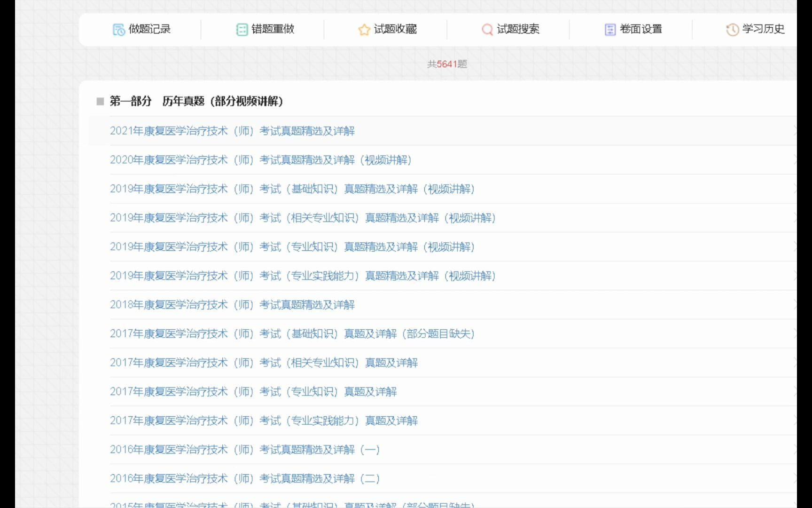Open the 卷面设置 tab
The width and height of the screenshot is (812, 508).
[633, 29]
